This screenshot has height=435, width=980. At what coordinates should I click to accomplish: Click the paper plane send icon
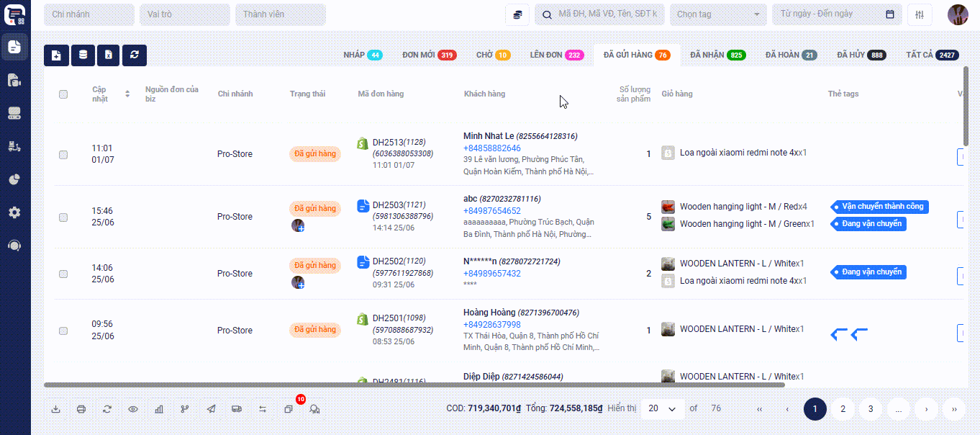coord(211,409)
